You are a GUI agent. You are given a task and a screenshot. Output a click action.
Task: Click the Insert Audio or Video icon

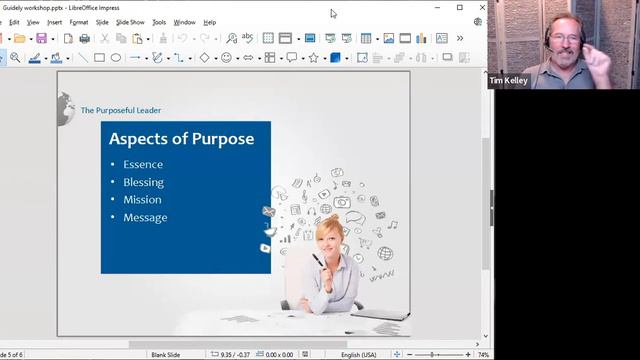pos(405,38)
